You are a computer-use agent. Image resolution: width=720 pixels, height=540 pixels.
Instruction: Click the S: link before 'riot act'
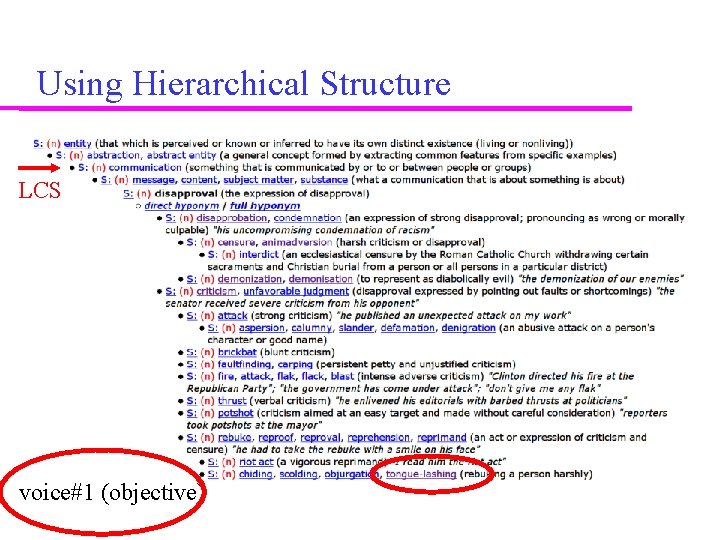pyautogui.click(x=213, y=462)
